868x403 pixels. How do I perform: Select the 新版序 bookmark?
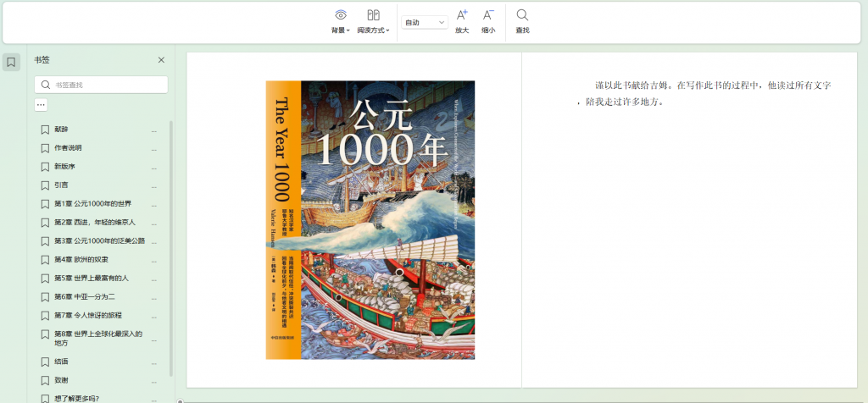(66, 167)
